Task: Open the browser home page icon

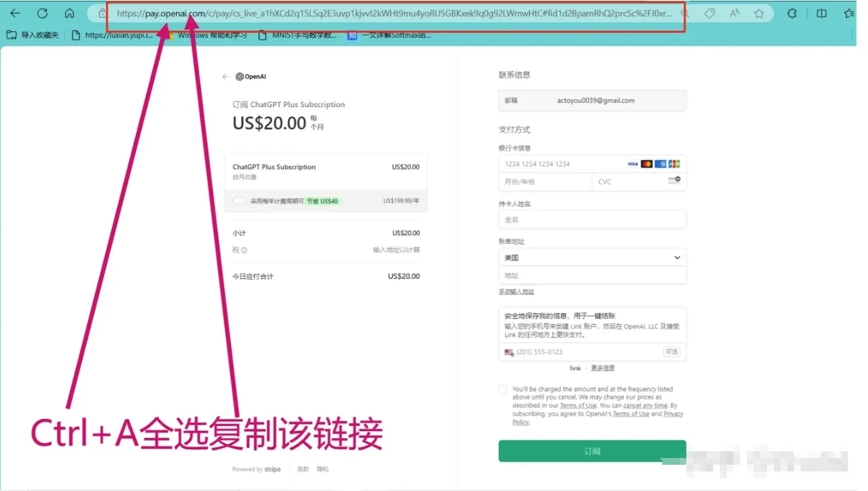Action: pos(69,13)
